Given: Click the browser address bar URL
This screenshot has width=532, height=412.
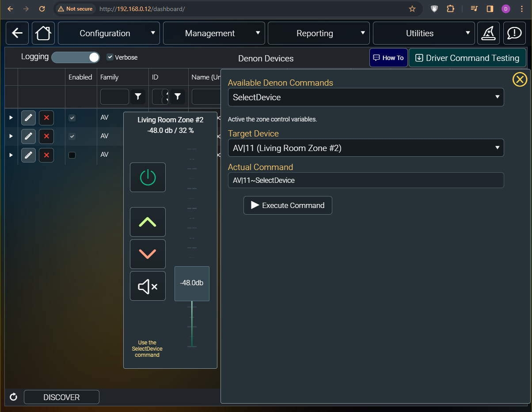Looking at the screenshot, I should [x=142, y=8].
